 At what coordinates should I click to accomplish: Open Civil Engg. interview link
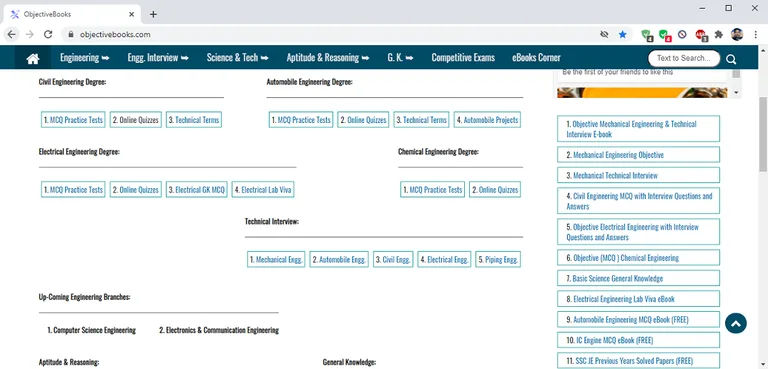tap(393, 260)
